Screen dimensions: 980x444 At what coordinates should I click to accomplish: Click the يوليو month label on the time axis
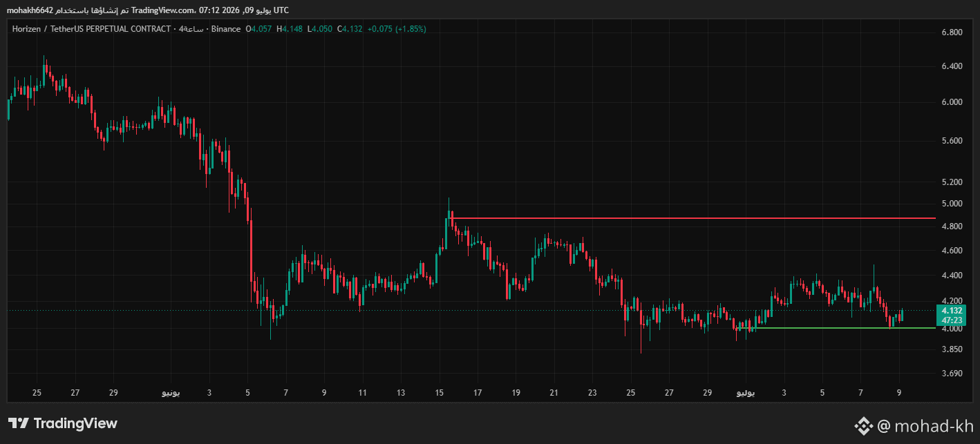point(746,393)
